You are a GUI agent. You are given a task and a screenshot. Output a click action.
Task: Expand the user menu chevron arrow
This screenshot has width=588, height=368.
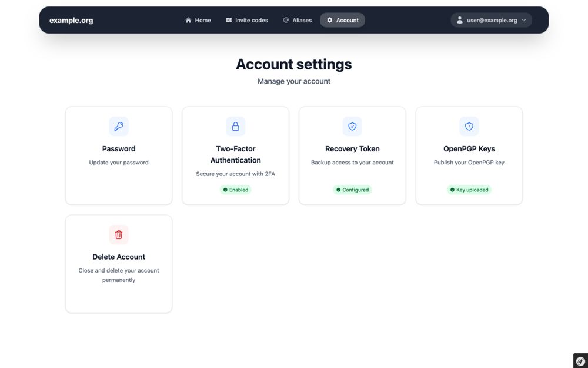(524, 20)
